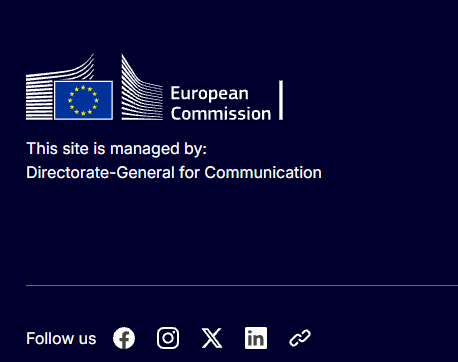Visit the X (Twitter) profile icon
The width and height of the screenshot is (458, 362).
pyautogui.click(x=212, y=338)
